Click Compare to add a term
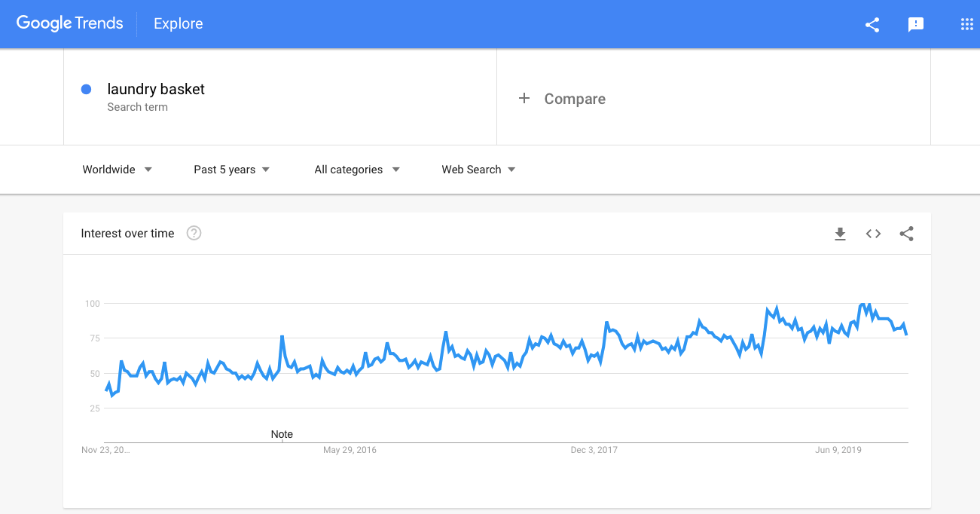This screenshot has height=514, width=980. tap(575, 99)
